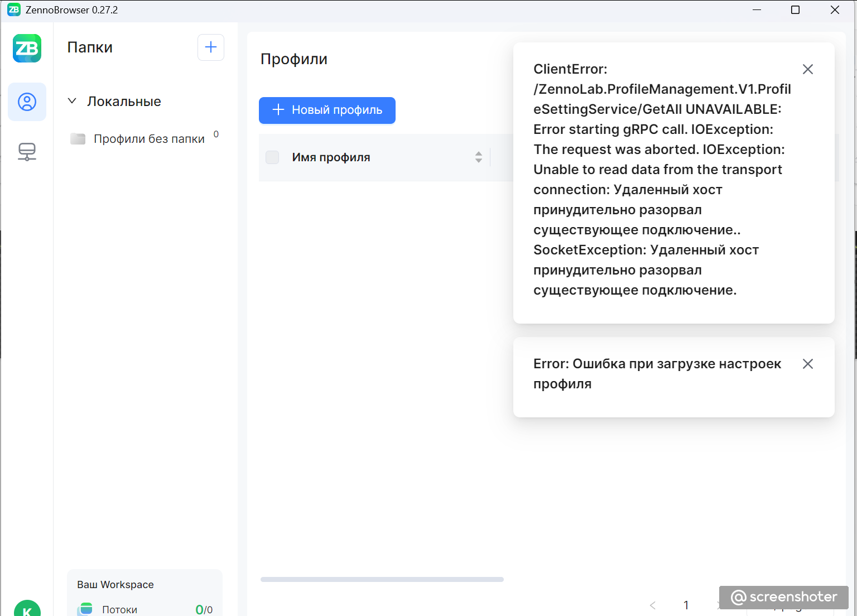Open the "Ваш Workspace" panel

115,585
